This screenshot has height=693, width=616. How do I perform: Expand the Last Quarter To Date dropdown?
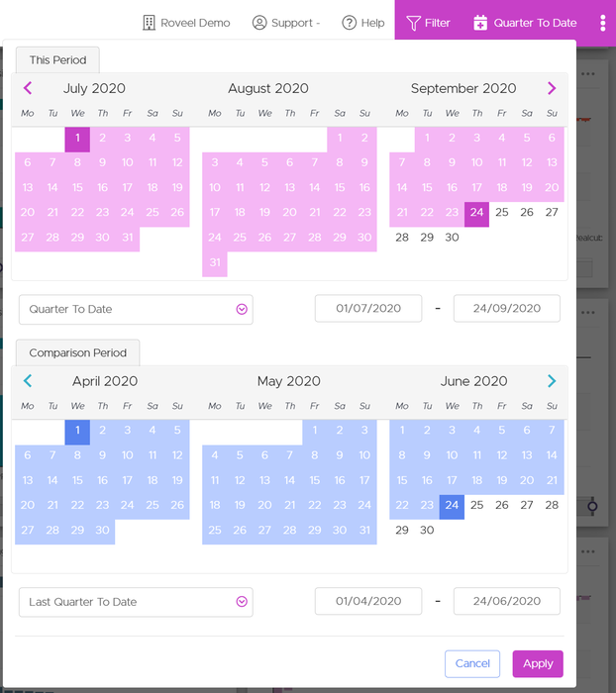tap(242, 602)
